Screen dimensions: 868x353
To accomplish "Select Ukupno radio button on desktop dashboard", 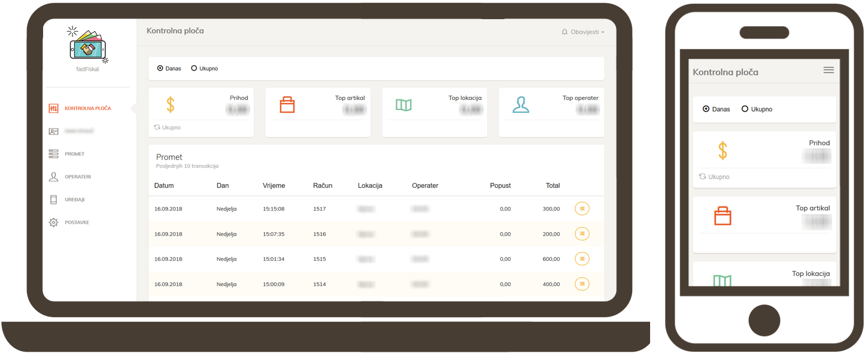I will click(194, 69).
